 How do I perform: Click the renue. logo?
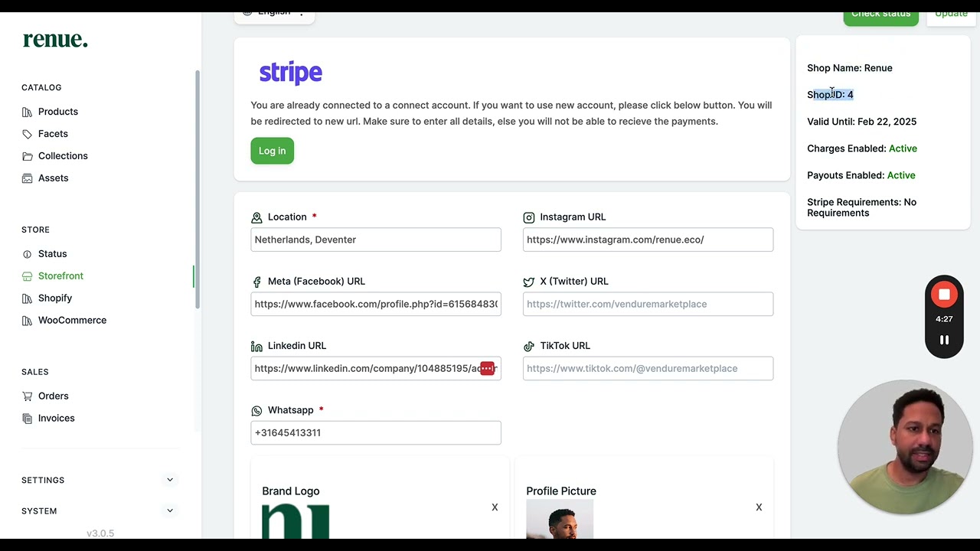click(x=55, y=40)
